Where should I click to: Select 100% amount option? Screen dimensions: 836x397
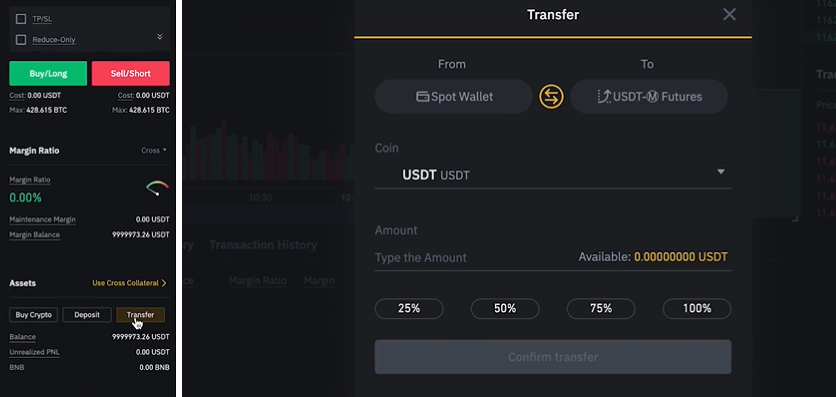coord(697,309)
